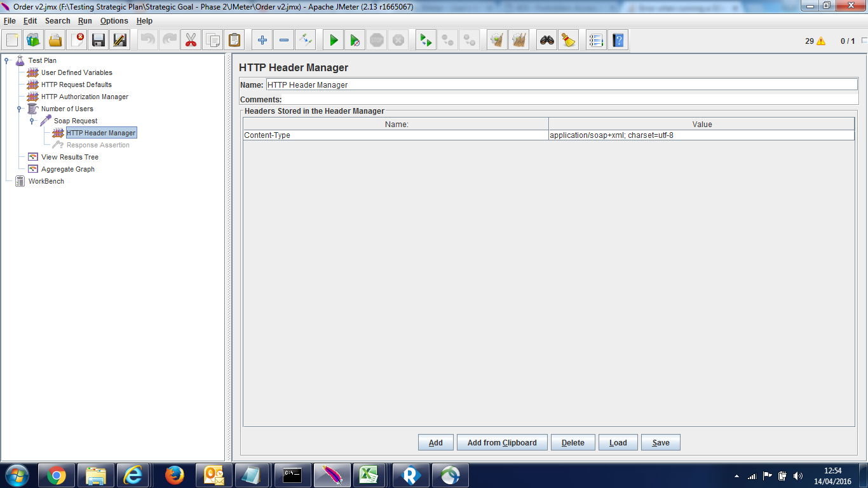Click the Save headers button
Image resolution: width=868 pixels, height=488 pixels.
[660, 442]
